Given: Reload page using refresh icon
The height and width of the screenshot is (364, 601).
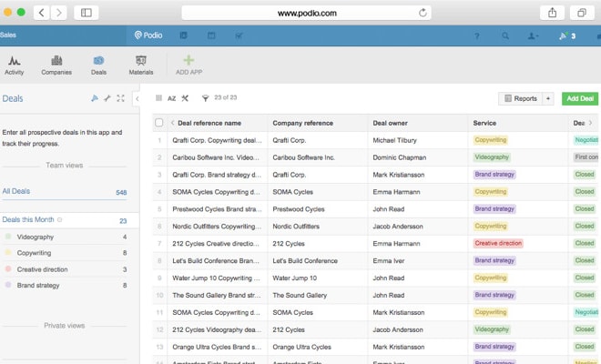Looking at the screenshot, I should coord(423,13).
